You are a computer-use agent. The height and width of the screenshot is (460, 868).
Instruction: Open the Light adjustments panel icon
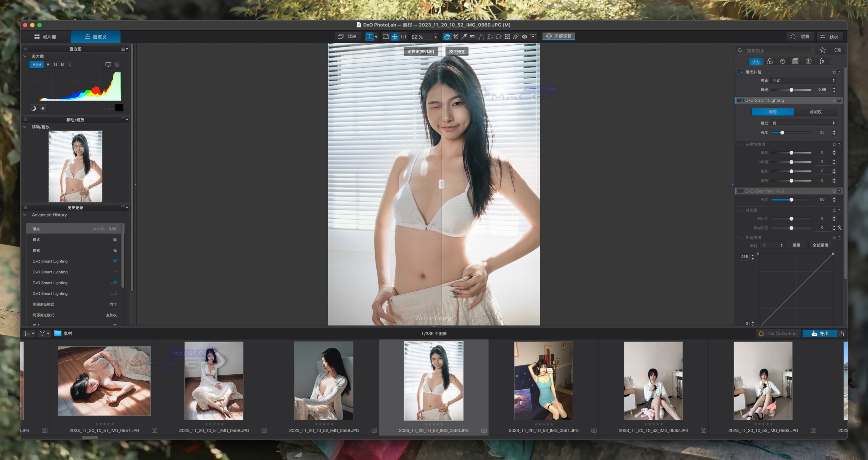[x=756, y=61]
